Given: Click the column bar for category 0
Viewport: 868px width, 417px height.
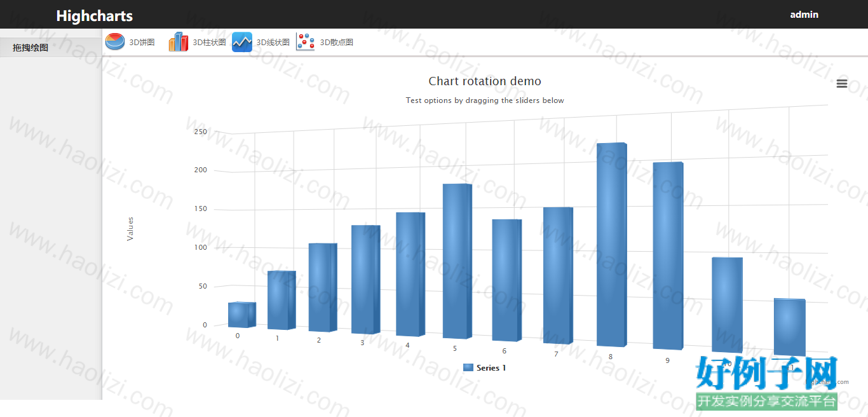Looking at the screenshot, I should click(242, 315).
